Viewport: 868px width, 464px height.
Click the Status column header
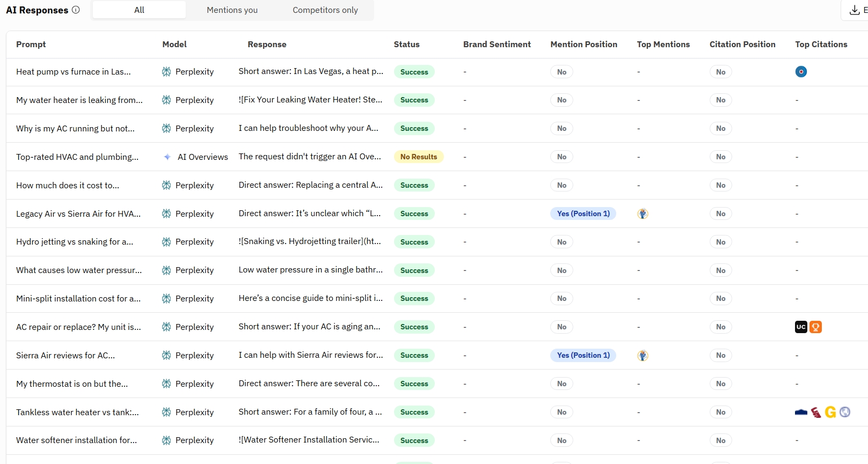click(x=406, y=45)
